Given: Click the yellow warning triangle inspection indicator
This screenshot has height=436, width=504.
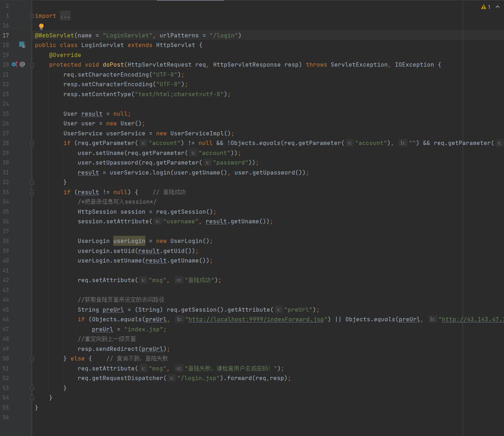Looking at the screenshot, I should point(484,7).
